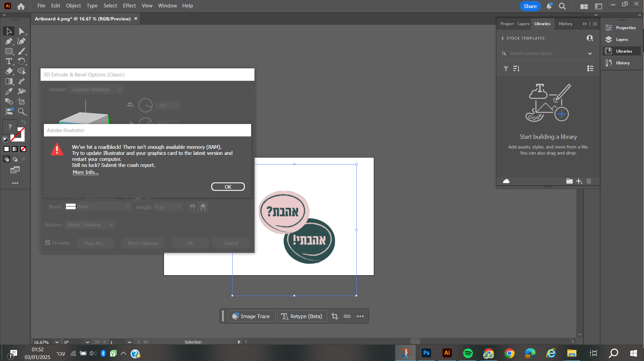644x361 pixels.
Task: Expand the library search scope dropdown
Action: coord(590,54)
